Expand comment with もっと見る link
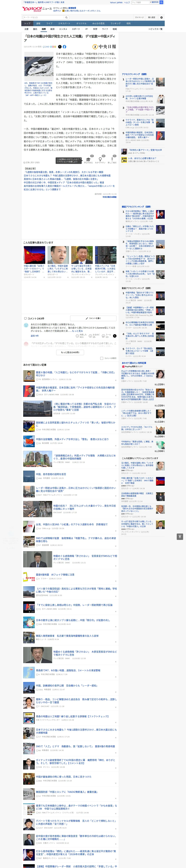 (x=77, y=331)
